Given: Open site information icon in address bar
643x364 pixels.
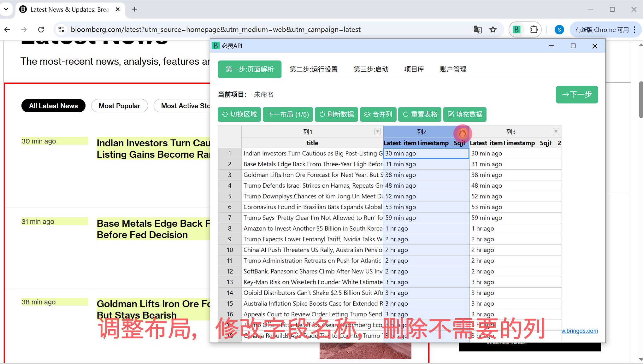Looking at the screenshot, I should point(61,30).
